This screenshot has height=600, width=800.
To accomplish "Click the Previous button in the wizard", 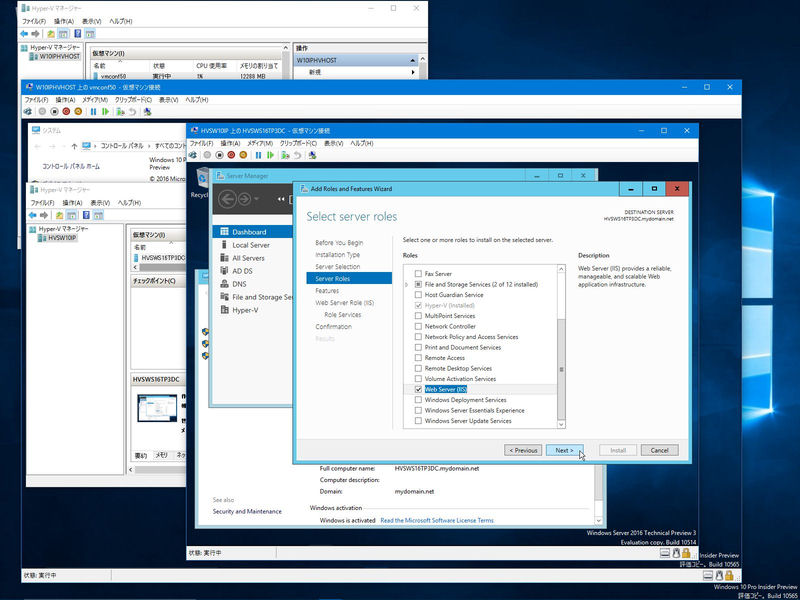I will pos(523,451).
